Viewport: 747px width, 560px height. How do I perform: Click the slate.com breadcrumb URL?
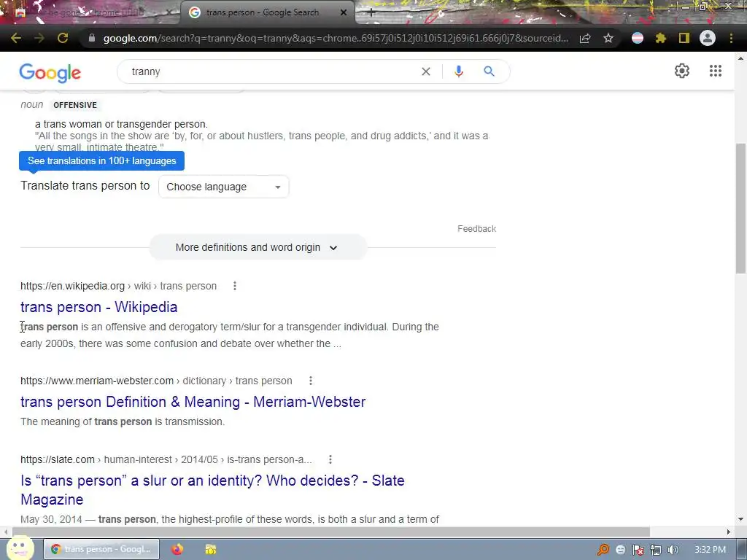click(166, 459)
